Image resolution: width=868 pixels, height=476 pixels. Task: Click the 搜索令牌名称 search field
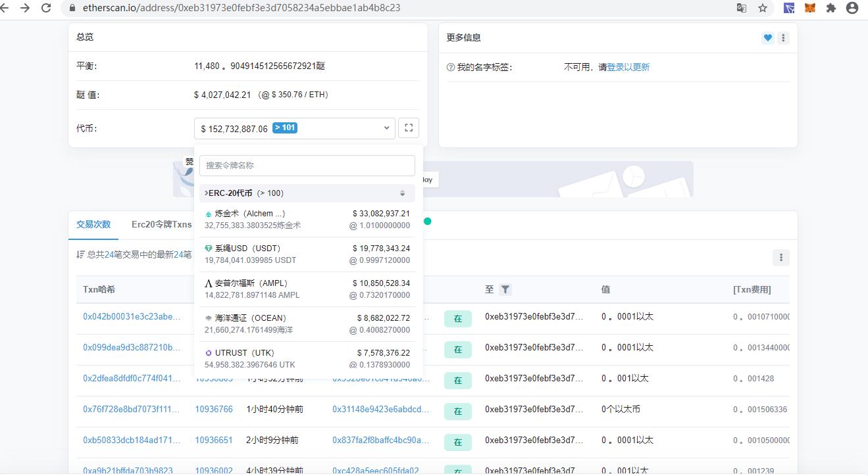(307, 165)
